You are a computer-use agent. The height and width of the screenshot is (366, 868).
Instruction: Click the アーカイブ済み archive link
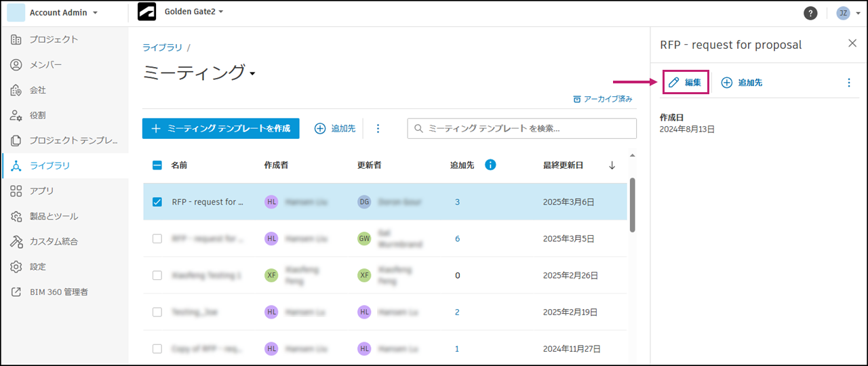click(x=602, y=99)
